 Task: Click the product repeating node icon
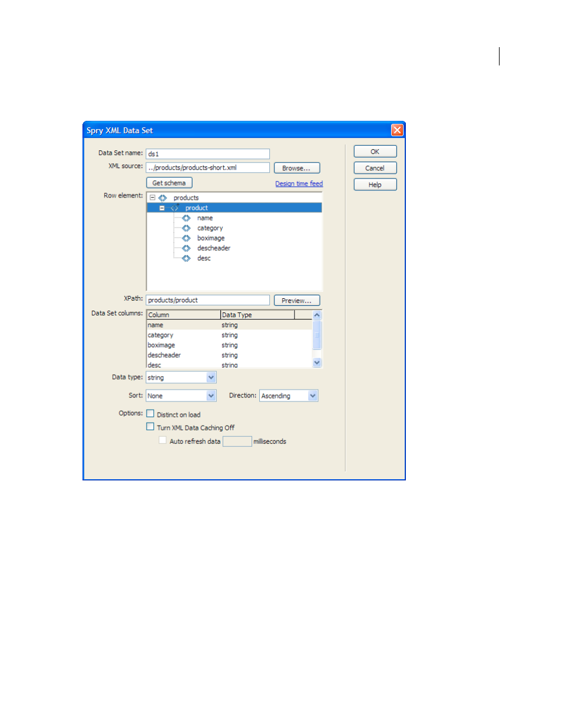pos(174,208)
